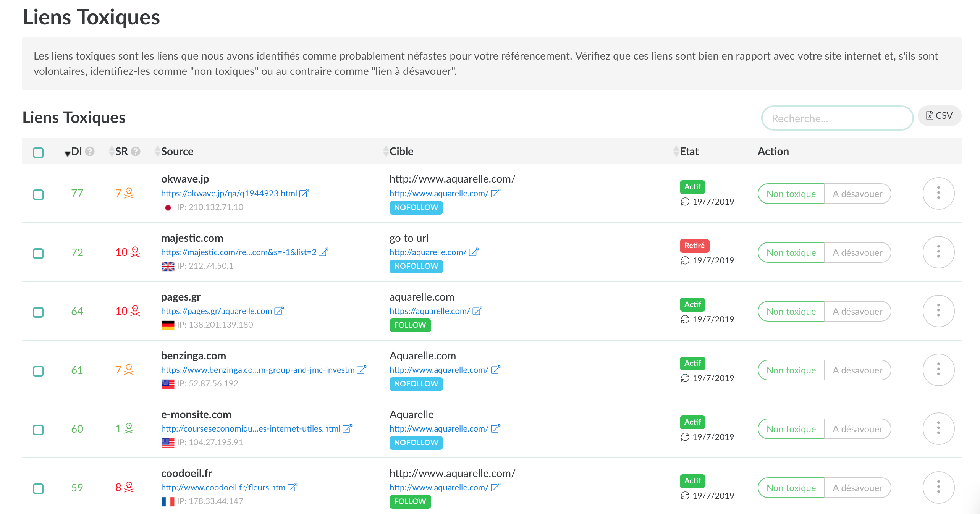Click the SR column help question-mark icon

[136, 152]
